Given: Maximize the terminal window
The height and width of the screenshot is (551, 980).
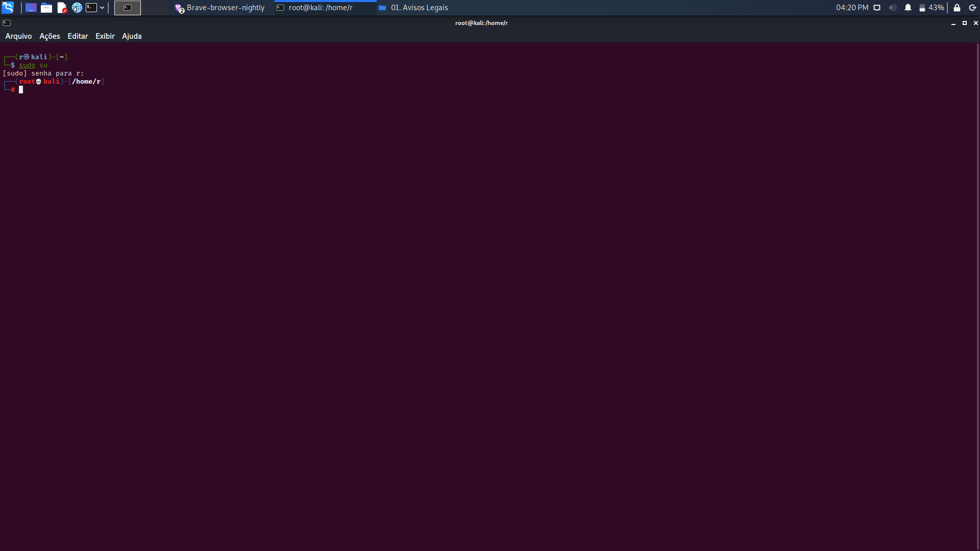Looking at the screenshot, I should (x=964, y=23).
